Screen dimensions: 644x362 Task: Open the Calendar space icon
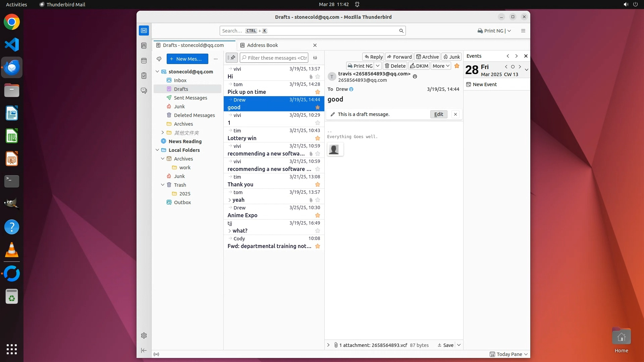click(144, 61)
